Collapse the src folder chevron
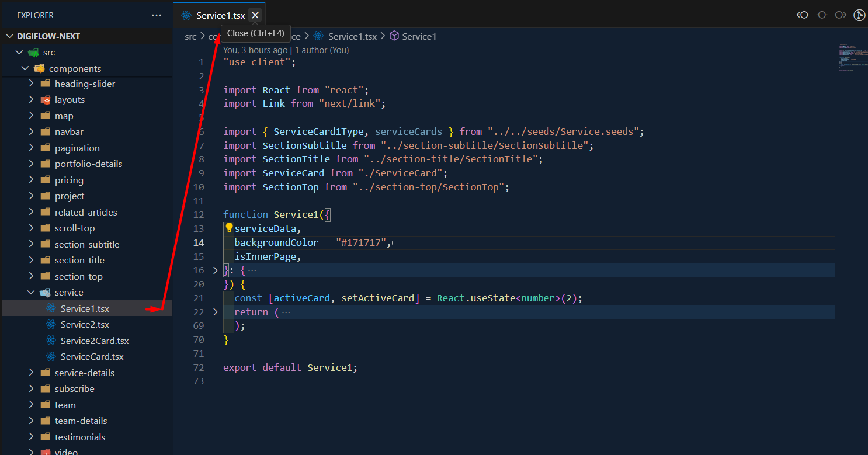868x455 pixels. pyautogui.click(x=19, y=53)
